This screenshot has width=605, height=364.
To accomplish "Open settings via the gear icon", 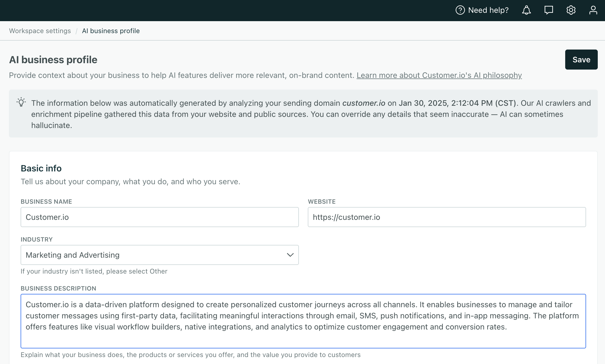I will 571,10.
